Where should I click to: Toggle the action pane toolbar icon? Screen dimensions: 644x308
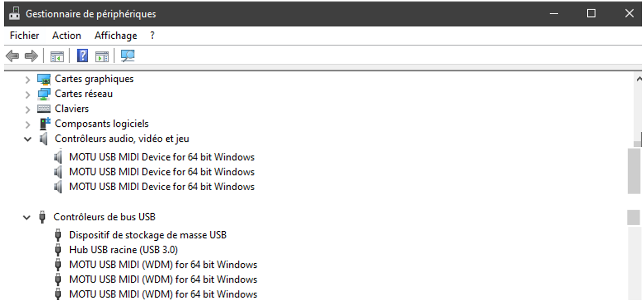pos(102,56)
